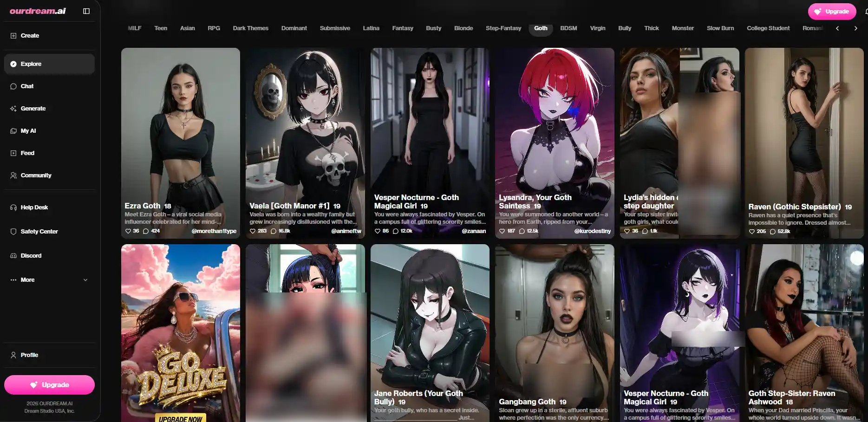Screen dimensions: 868x422
Task: Click the top-right Upgrade button
Action: pyautogui.click(x=832, y=12)
